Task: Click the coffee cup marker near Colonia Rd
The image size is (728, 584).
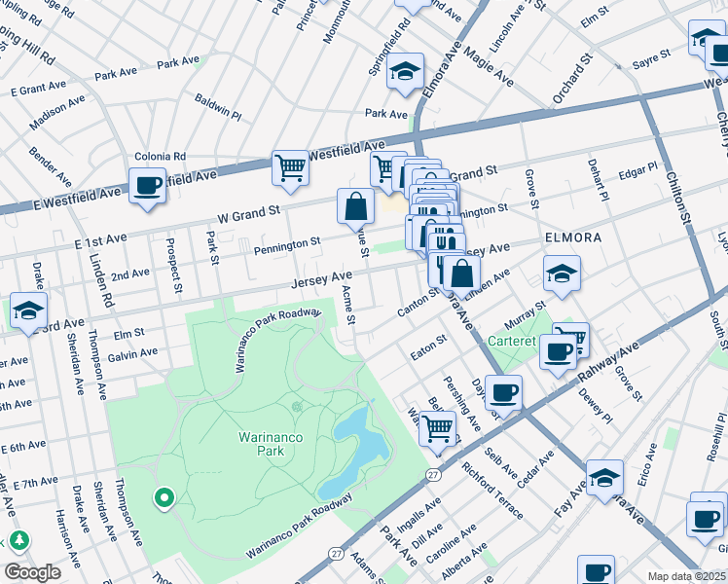Action: (147, 186)
